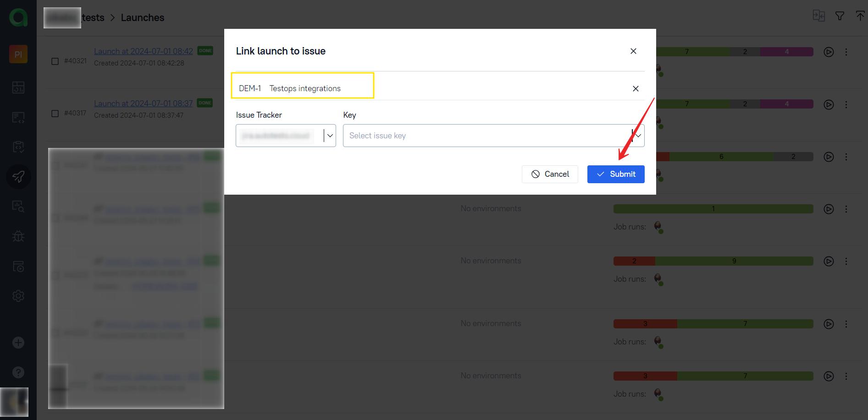This screenshot has height=420, width=868.
Task: Click the DEM-1 issue key text
Action: [250, 88]
